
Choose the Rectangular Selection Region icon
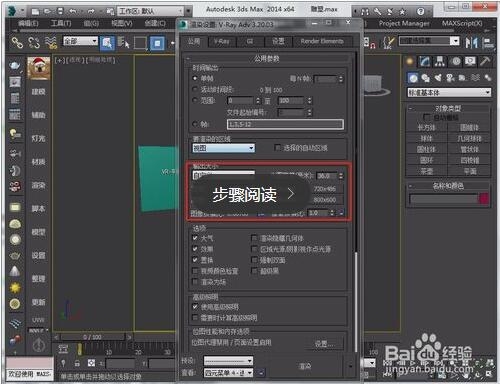[x=140, y=43]
